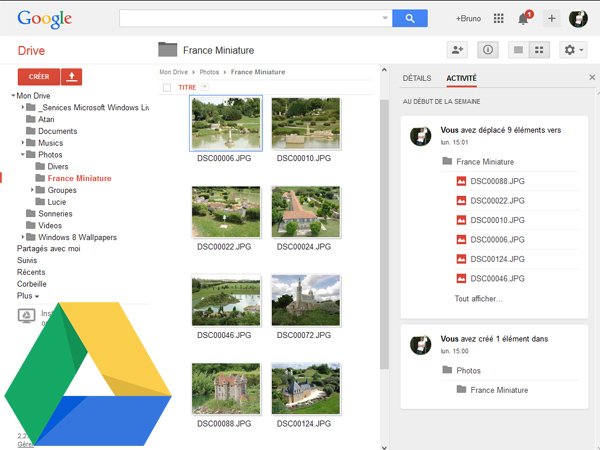The image size is (600, 450).
Task: Switch to the ACTIVITÉ tab
Action: coord(461,78)
